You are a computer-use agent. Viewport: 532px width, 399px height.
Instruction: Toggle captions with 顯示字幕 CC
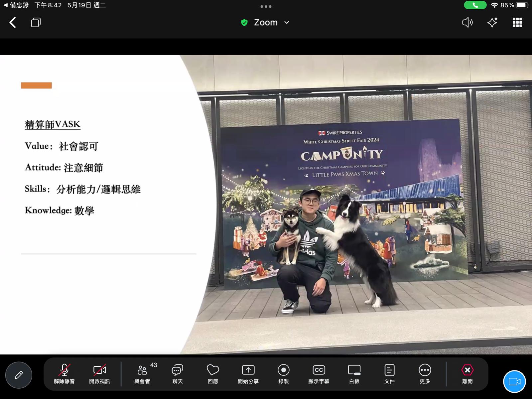click(x=319, y=374)
